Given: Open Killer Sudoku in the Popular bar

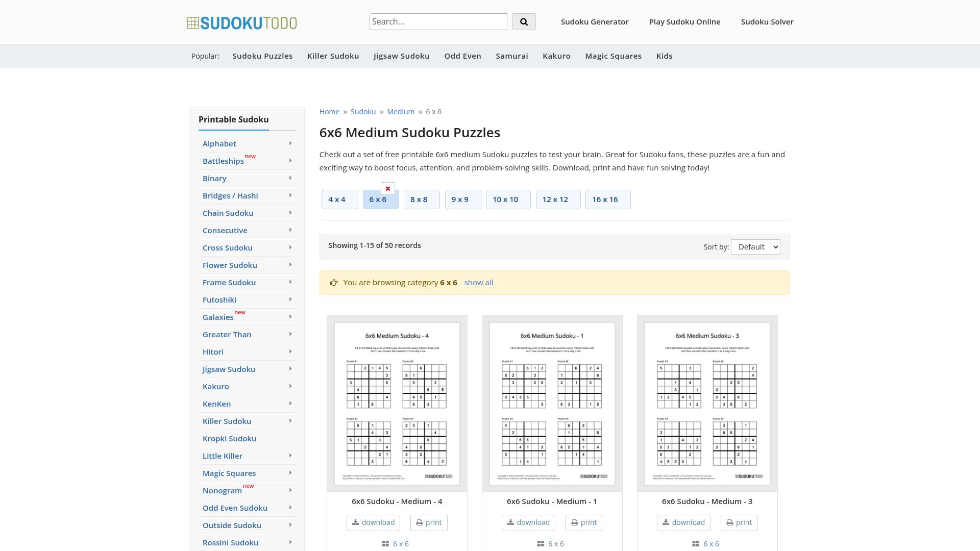Looking at the screenshot, I should [333, 56].
